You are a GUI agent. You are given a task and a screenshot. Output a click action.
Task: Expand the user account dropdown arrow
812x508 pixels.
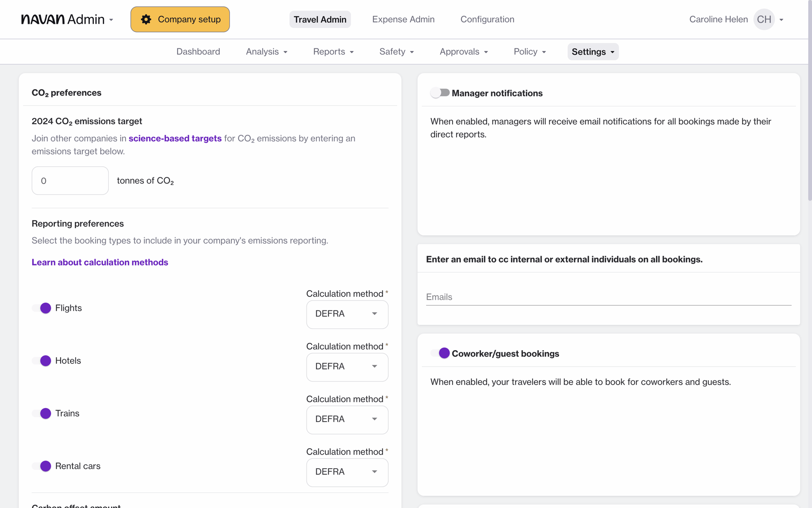(782, 20)
